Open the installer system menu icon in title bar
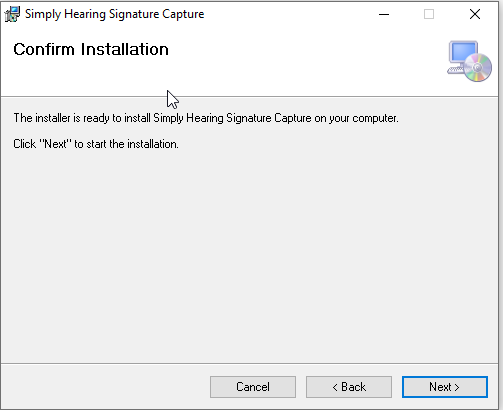Image resolution: width=503 pixels, height=410 pixels. (12, 14)
